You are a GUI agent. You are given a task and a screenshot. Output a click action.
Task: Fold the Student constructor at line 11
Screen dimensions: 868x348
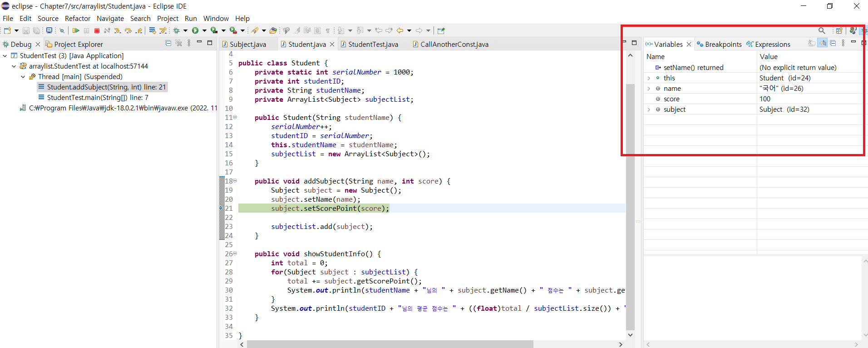[235, 117]
